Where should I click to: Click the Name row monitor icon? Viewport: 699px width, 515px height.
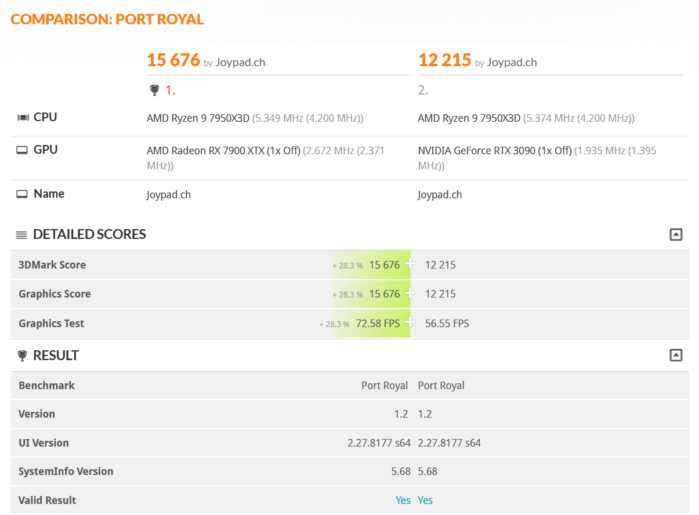(22, 194)
